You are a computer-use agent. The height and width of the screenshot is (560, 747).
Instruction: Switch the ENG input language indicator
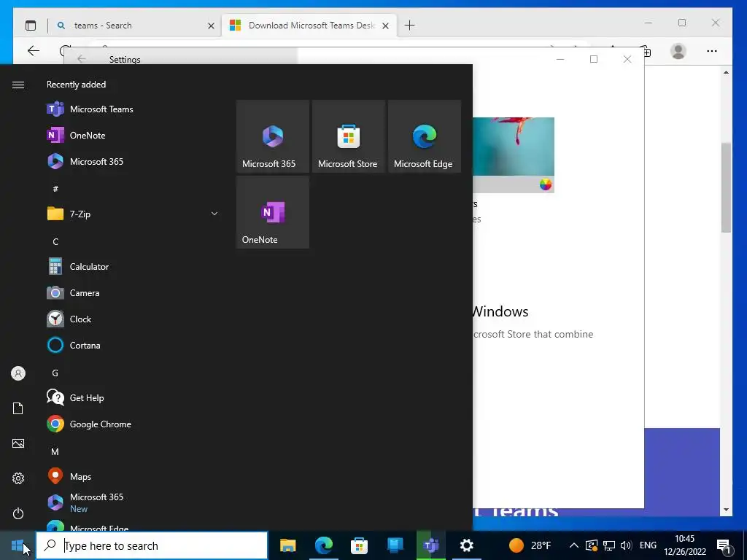[x=648, y=545]
